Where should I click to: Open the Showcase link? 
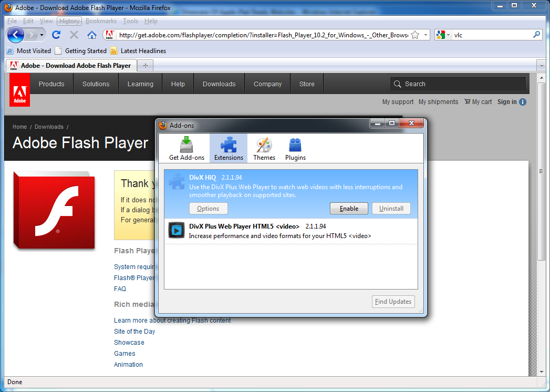coord(129,343)
